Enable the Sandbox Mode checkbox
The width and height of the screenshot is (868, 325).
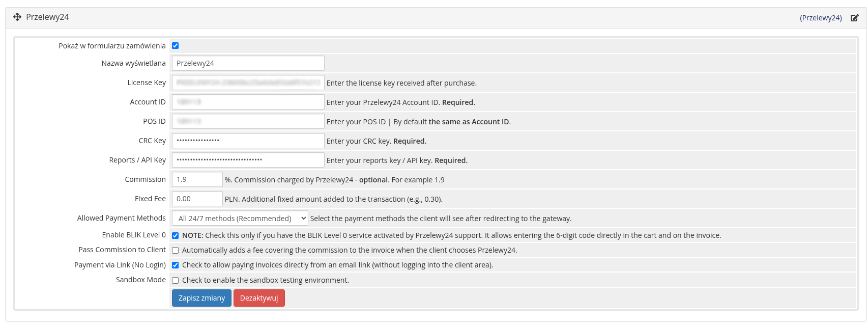pos(176,280)
